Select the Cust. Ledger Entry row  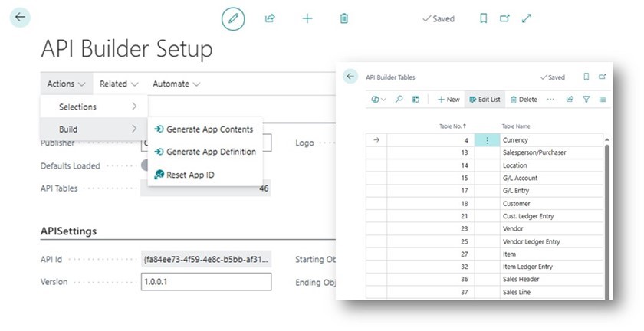point(485,216)
